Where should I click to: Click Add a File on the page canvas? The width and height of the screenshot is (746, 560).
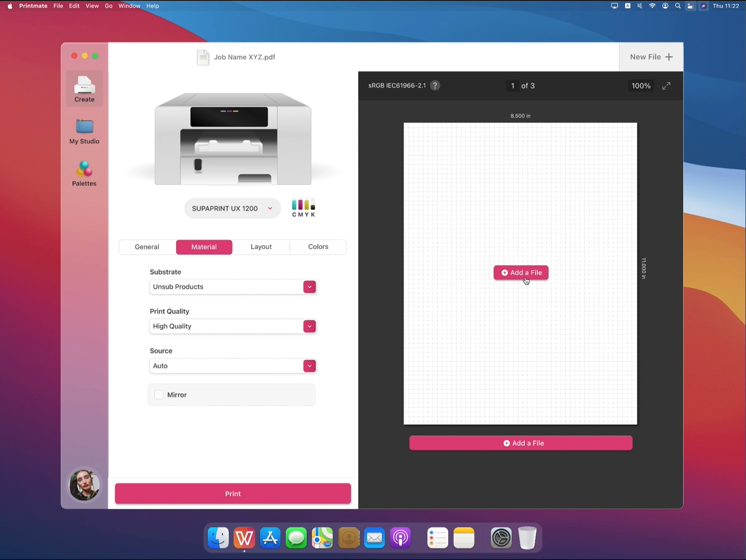521,273
